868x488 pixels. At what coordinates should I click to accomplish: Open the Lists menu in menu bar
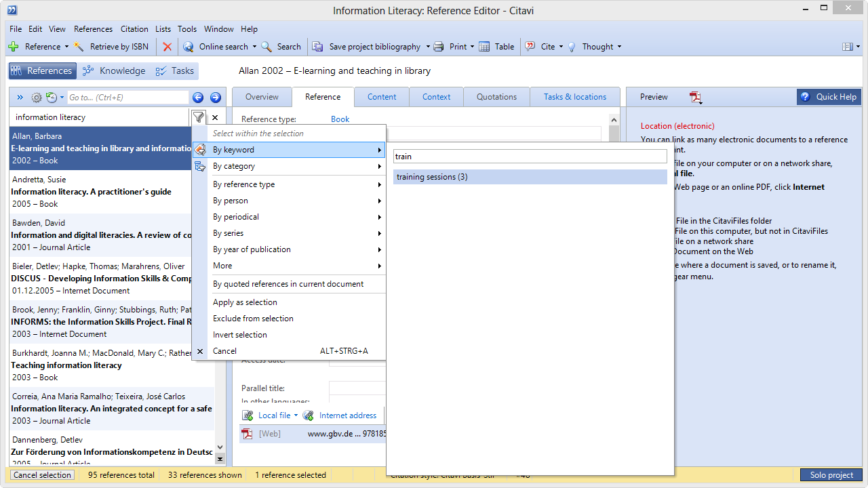coord(163,29)
